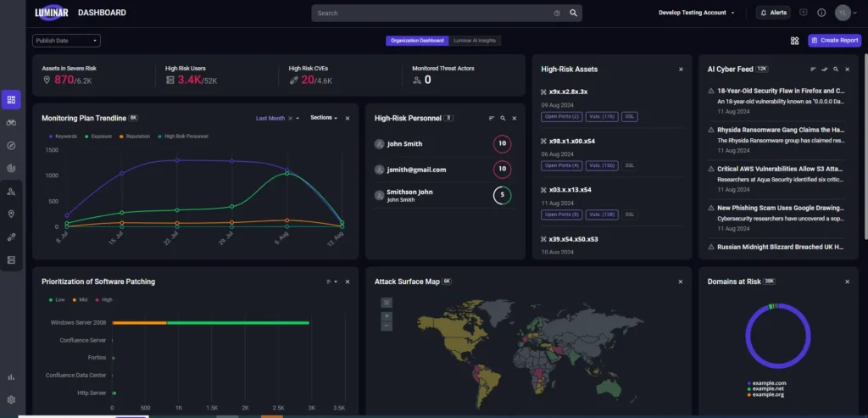Select the Organization Dashboard tab

click(x=416, y=41)
